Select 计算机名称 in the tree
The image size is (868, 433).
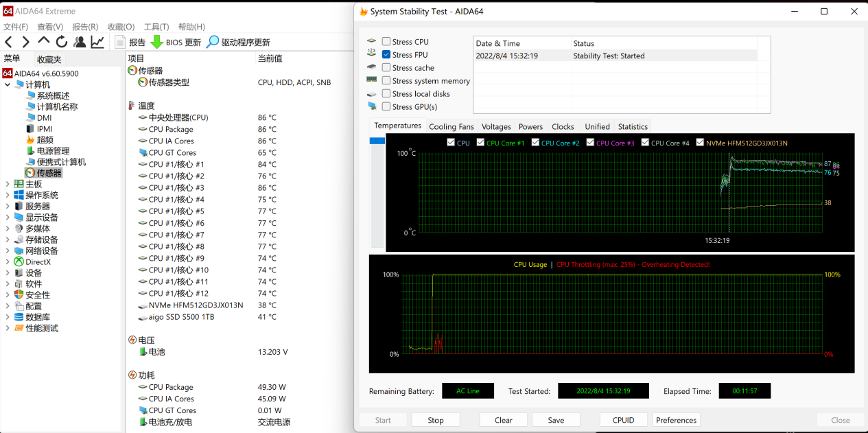click(x=51, y=106)
